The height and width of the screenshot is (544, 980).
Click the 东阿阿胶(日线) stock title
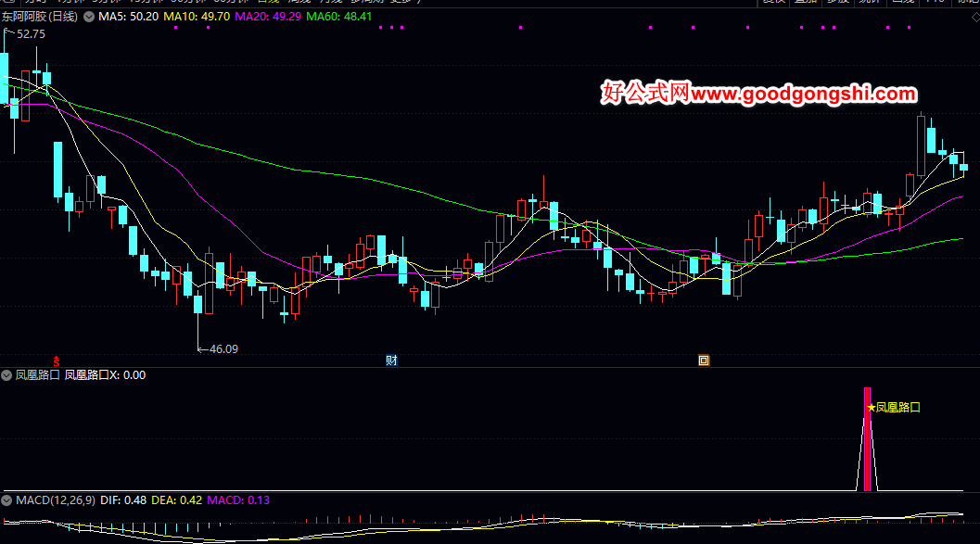pyautogui.click(x=39, y=17)
